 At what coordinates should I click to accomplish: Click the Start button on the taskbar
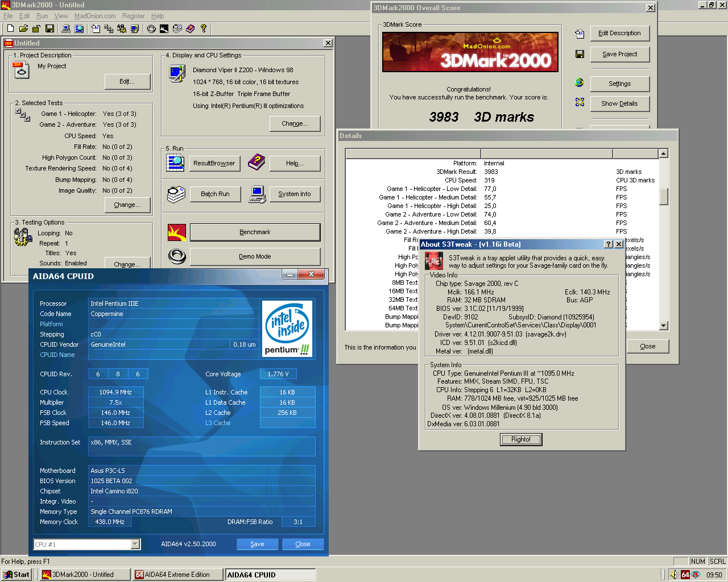click(x=16, y=575)
